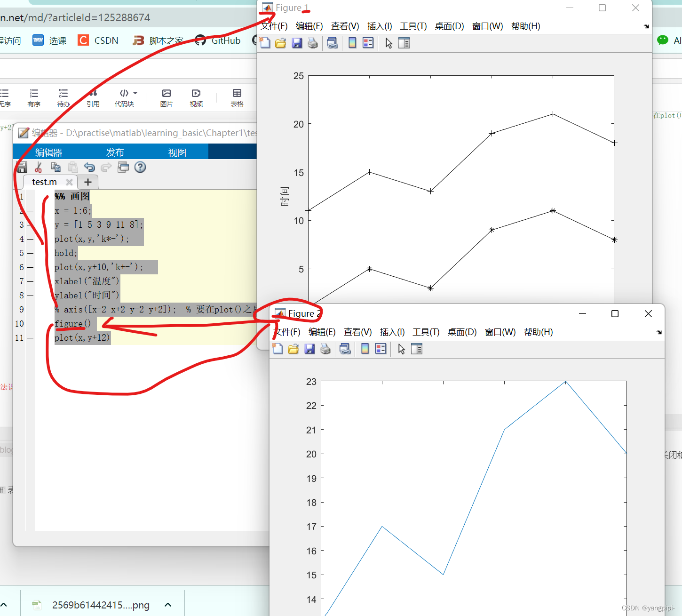
Task: Insert Legend via Figure 1 toolbar icon
Action: (x=368, y=43)
